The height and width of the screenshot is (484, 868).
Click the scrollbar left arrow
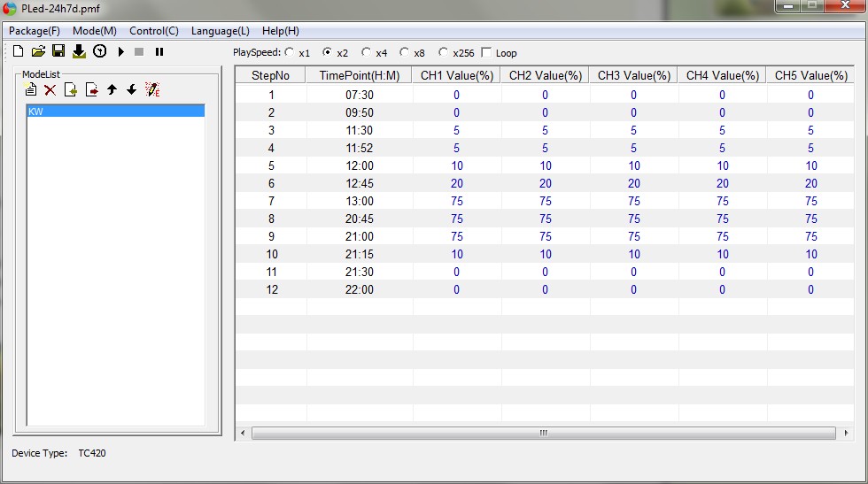(x=243, y=433)
